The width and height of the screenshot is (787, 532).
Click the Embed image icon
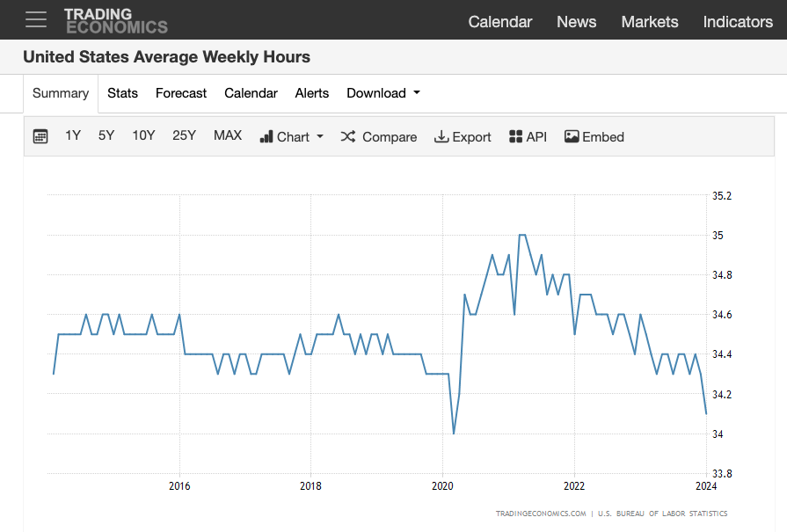click(572, 136)
